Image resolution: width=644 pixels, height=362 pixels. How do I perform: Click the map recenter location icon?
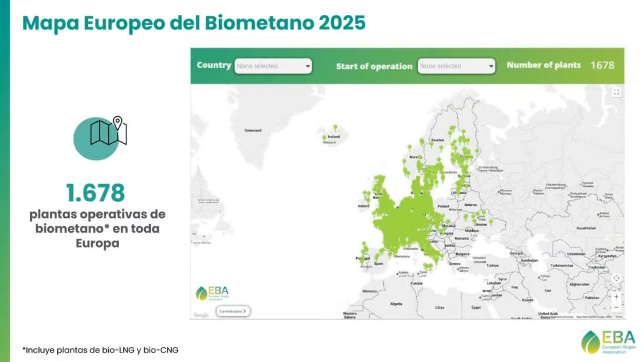[616, 278]
